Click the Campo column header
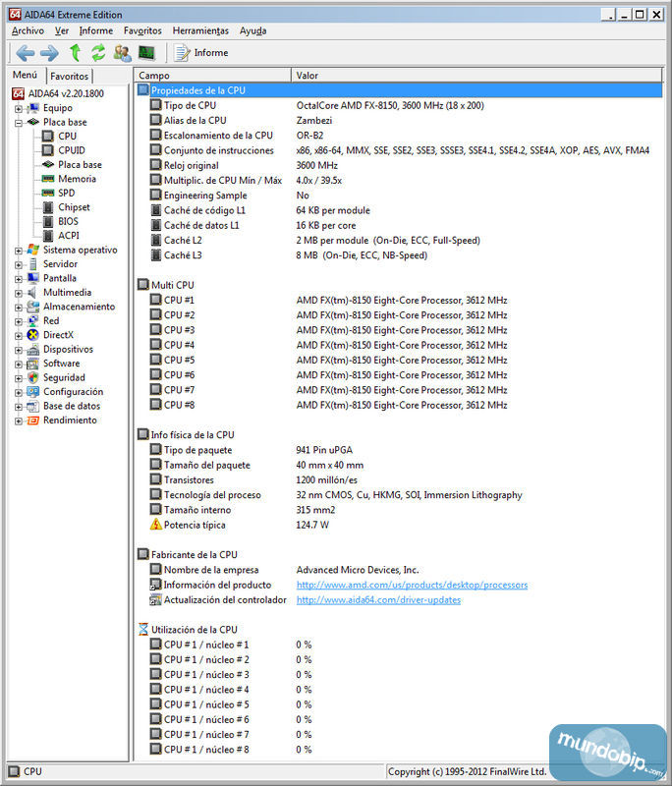The image size is (672, 786). coord(212,76)
